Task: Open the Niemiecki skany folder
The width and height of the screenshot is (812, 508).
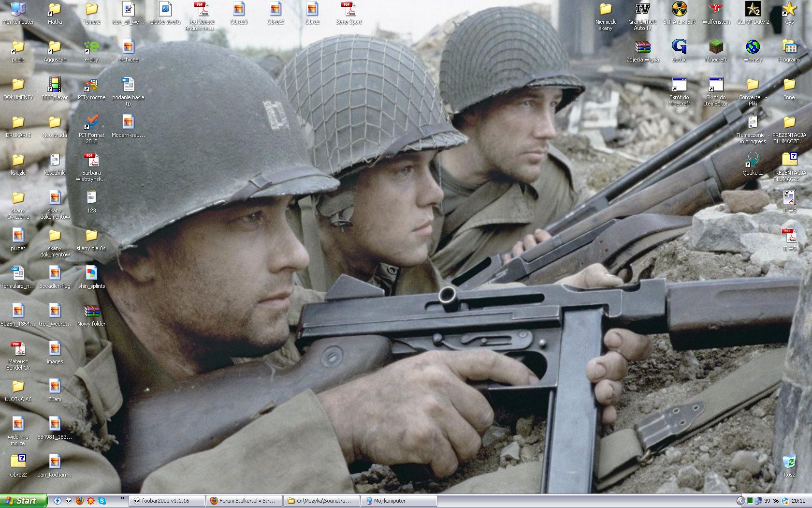Action: pyautogui.click(x=606, y=16)
